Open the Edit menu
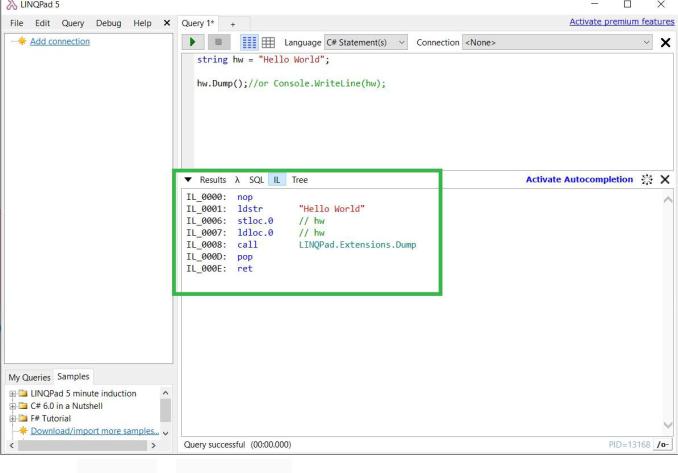678x473 pixels. pos(42,23)
